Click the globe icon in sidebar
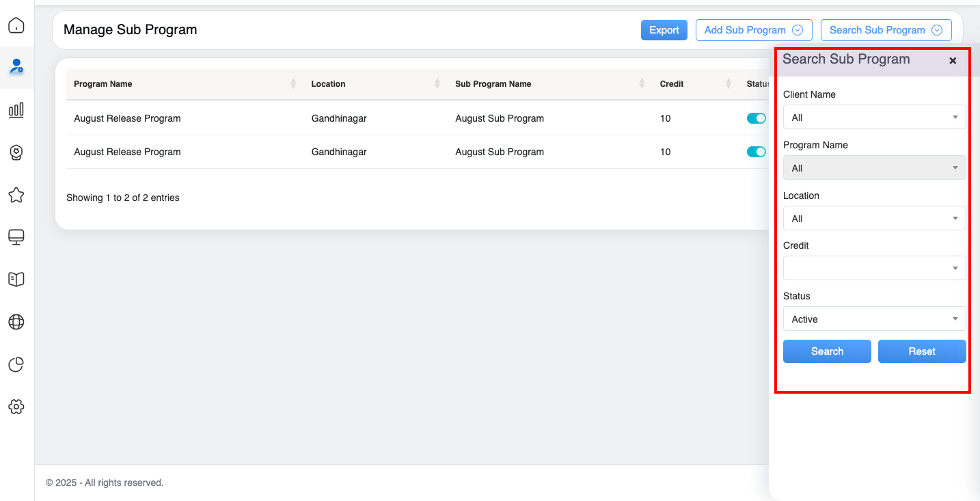 point(16,321)
